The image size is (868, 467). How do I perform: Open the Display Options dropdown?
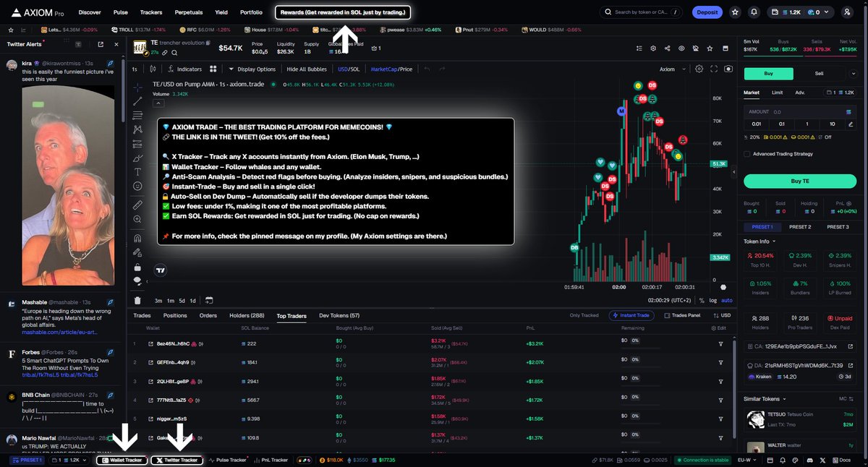pyautogui.click(x=252, y=69)
